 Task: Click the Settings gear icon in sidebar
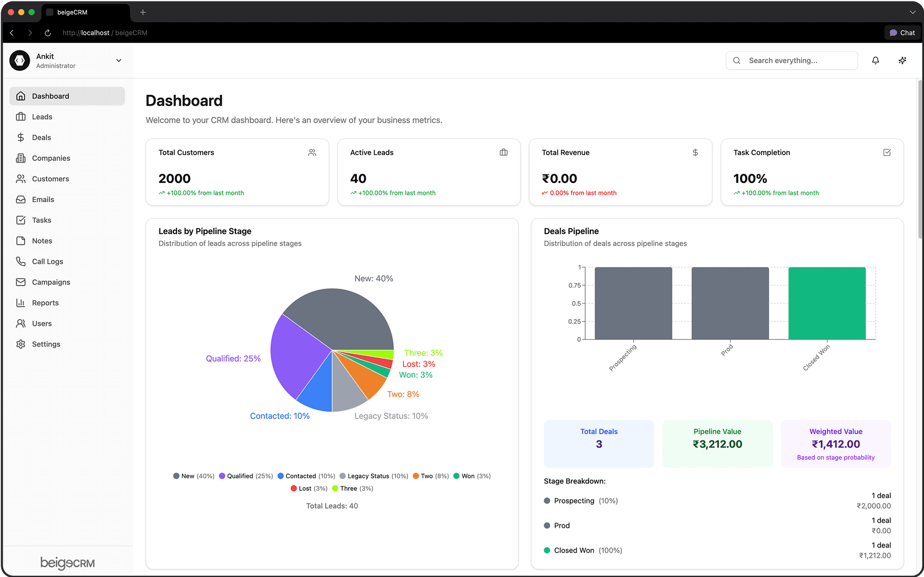21,344
